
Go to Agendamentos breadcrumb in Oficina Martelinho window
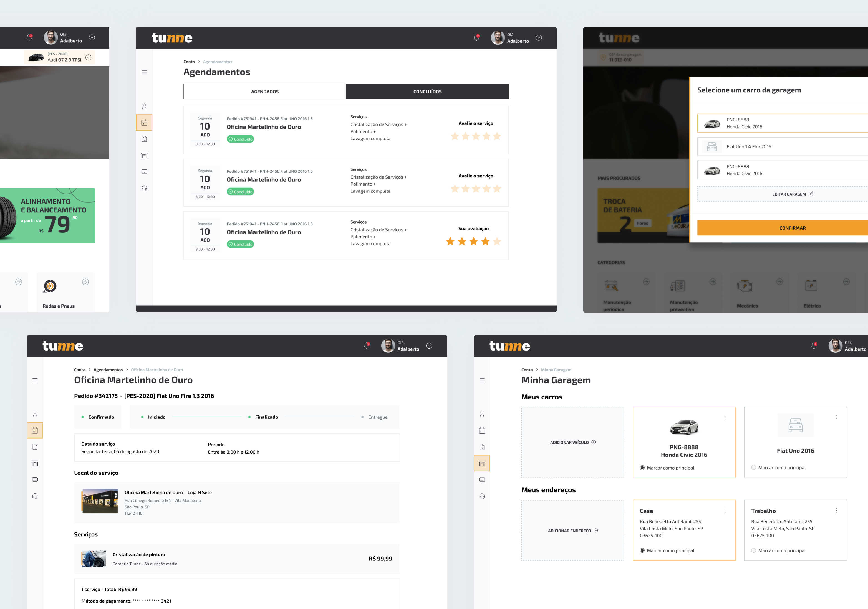pos(108,369)
